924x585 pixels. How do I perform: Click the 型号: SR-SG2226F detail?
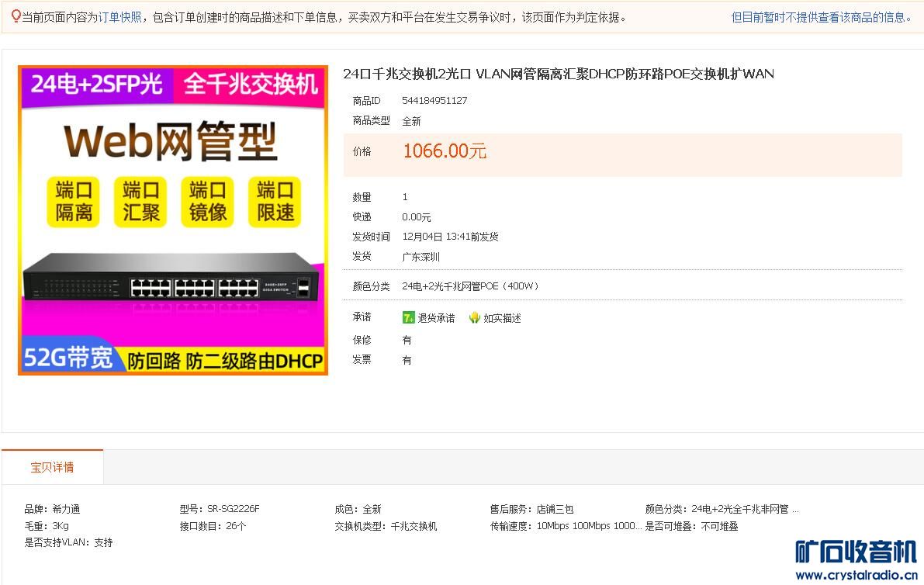(220, 509)
